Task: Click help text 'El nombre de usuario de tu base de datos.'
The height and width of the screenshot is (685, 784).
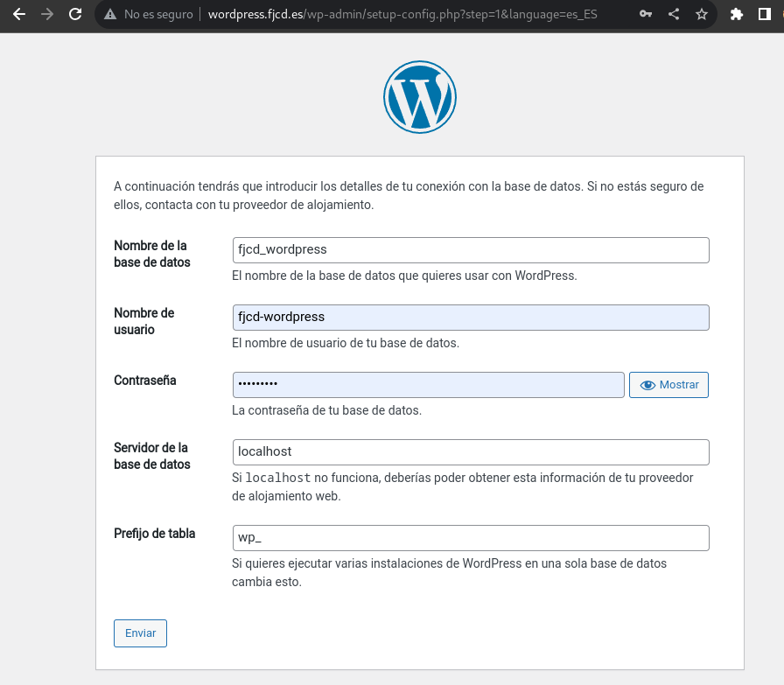Action: [x=346, y=343]
